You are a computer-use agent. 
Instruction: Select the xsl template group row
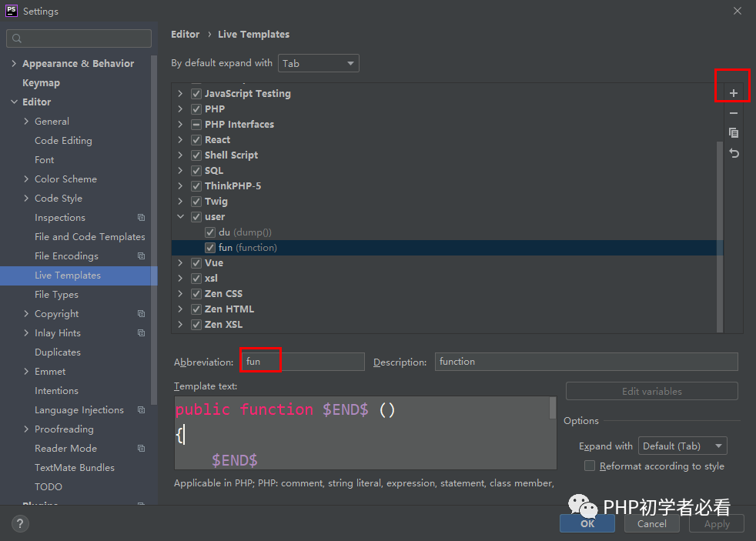(x=447, y=279)
